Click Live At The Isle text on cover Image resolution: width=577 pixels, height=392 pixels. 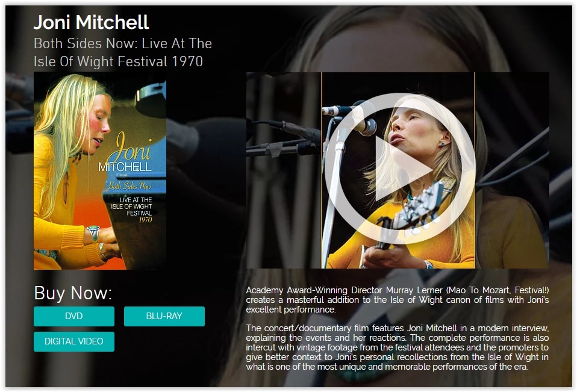coord(131,207)
